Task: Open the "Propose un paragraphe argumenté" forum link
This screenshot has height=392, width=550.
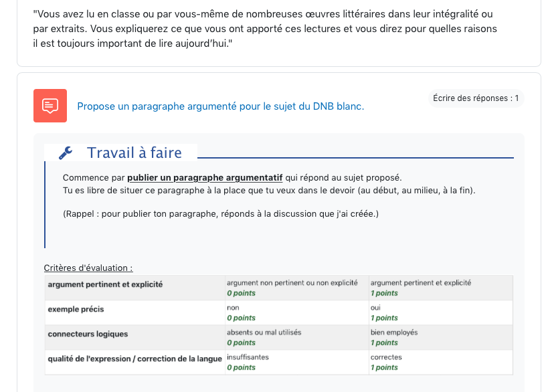Action: pyautogui.click(x=220, y=106)
